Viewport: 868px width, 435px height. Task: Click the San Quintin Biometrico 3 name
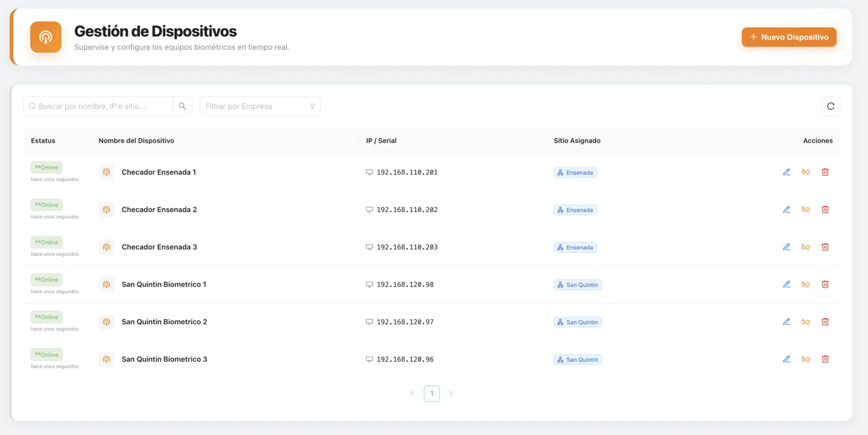tap(164, 359)
